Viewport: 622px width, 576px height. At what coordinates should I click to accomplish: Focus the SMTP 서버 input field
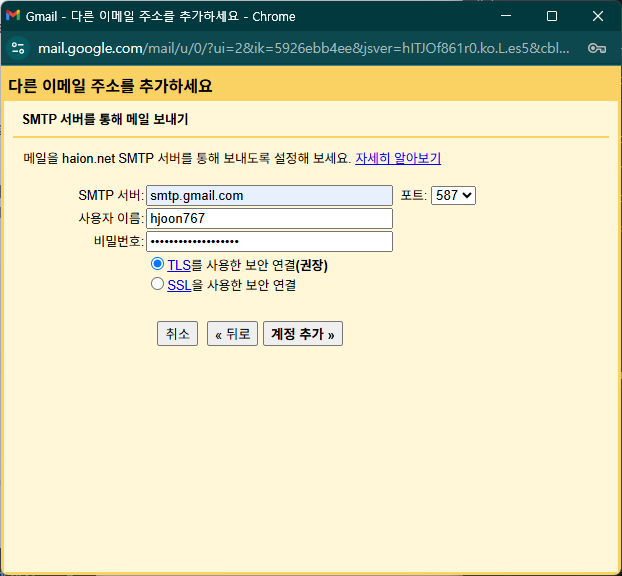tap(269, 196)
